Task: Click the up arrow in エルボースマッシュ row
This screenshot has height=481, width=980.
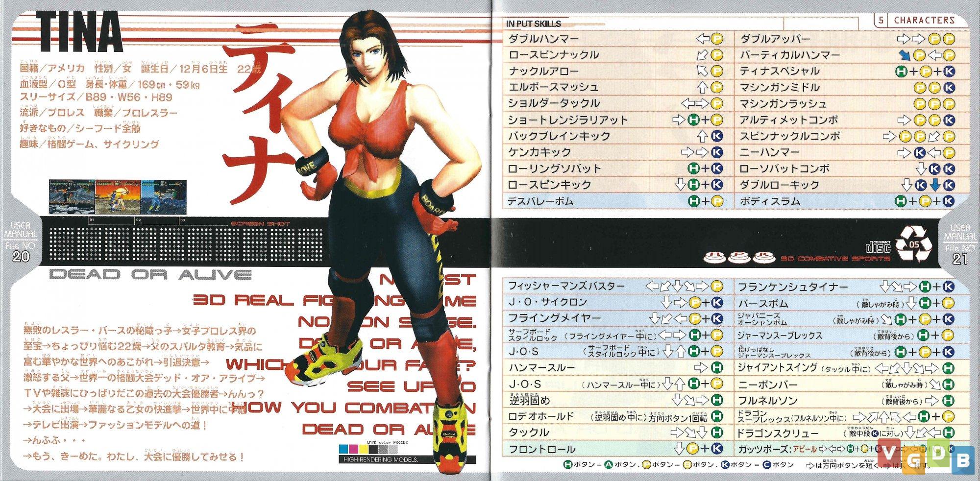Action: (703, 87)
